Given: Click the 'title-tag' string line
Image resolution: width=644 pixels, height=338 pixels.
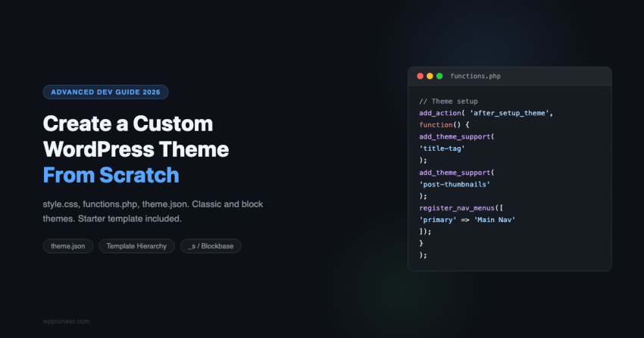Looking at the screenshot, I should [x=442, y=149].
